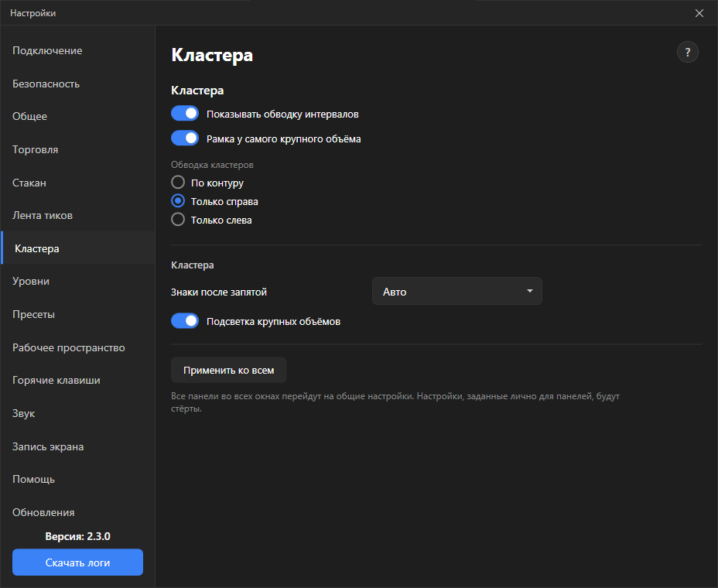Click the Знаки после запятой label
This screenshot has height=588, width=718.
(219, 292)
